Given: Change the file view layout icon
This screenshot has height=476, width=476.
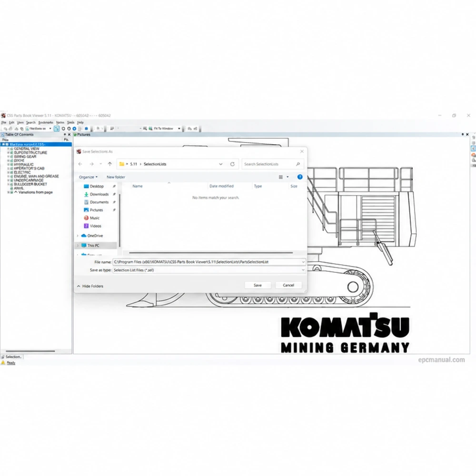Looking at the screenshot, I should pyautogui.click(x=281, y=177).
